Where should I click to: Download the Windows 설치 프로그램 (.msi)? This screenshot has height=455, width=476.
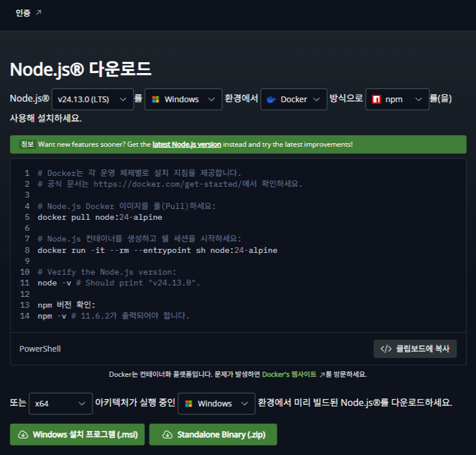(78, 434)
